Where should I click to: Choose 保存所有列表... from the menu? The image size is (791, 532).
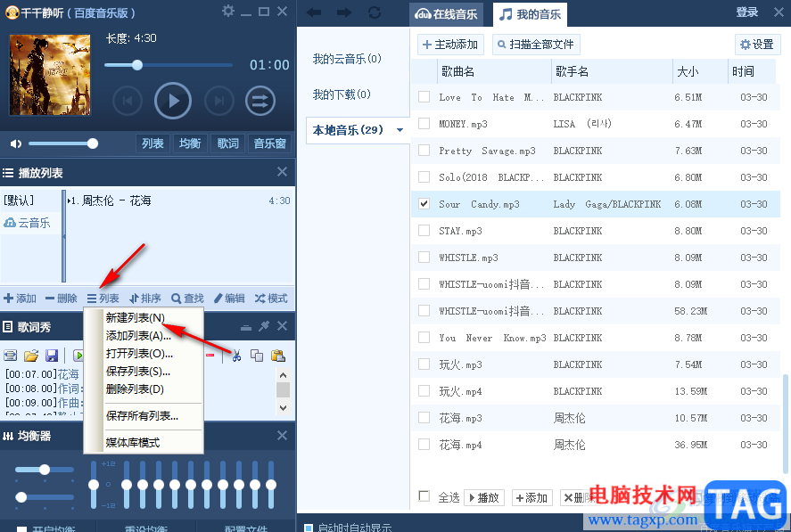pyautogui.click(x=142, y=416)
